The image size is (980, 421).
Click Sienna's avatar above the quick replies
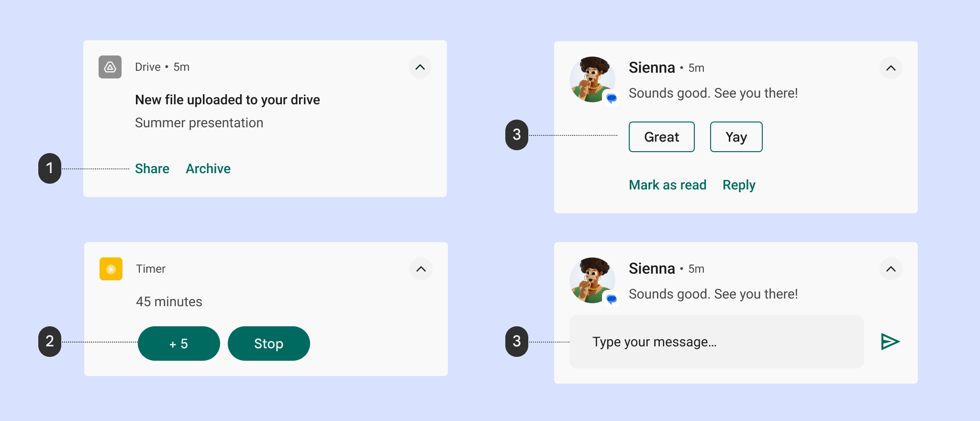pyautogui.click(x=591, y=79)
